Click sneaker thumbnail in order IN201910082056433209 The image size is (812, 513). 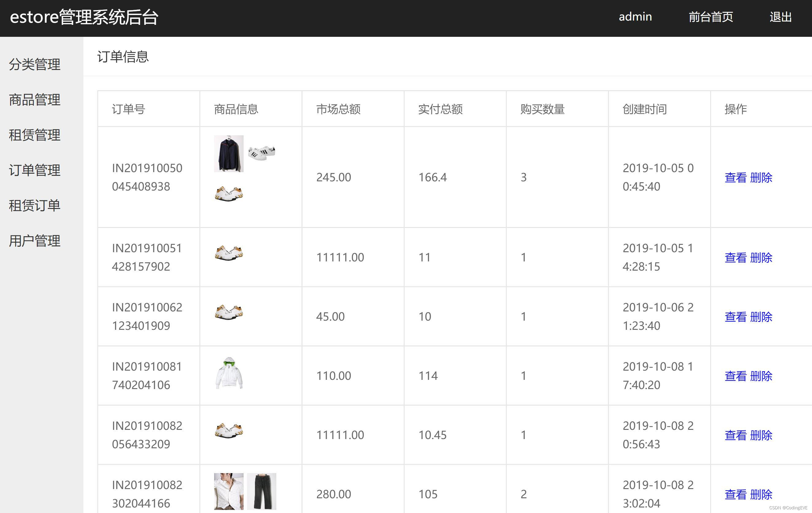[x=229, y=430]
